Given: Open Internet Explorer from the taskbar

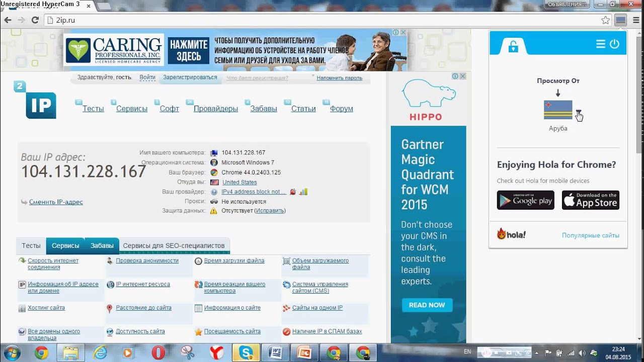Looking at the screenshot, I should (x=100, y=352).
